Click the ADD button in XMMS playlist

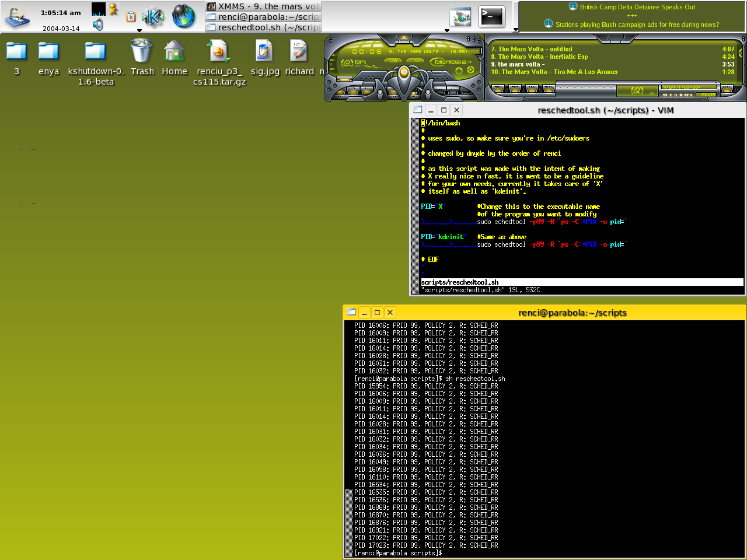498,87
